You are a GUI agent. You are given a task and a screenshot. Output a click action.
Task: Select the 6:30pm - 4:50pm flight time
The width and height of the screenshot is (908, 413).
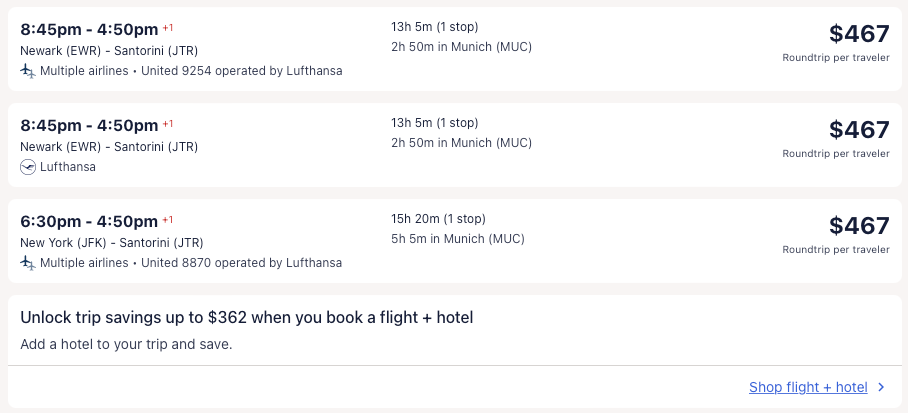pos(89,221)
